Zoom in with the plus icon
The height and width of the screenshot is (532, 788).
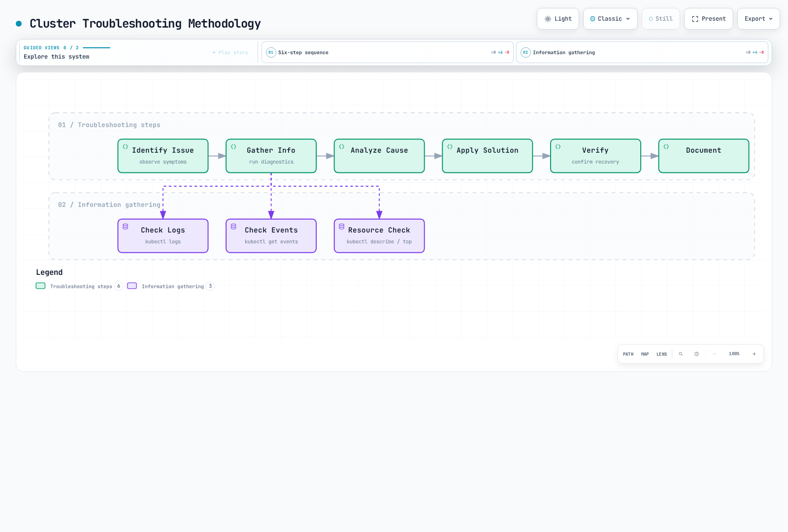(754, 354)
